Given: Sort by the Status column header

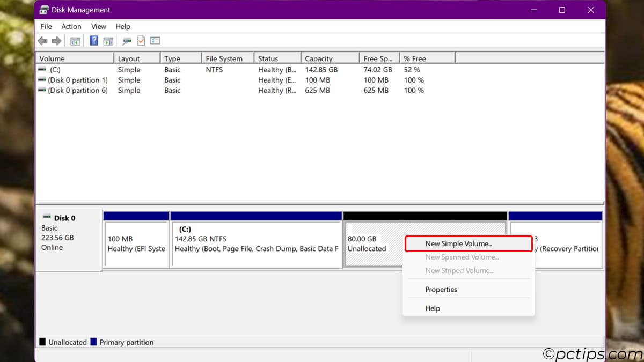Looking at the screenshot, I should (x=277, y=58).
